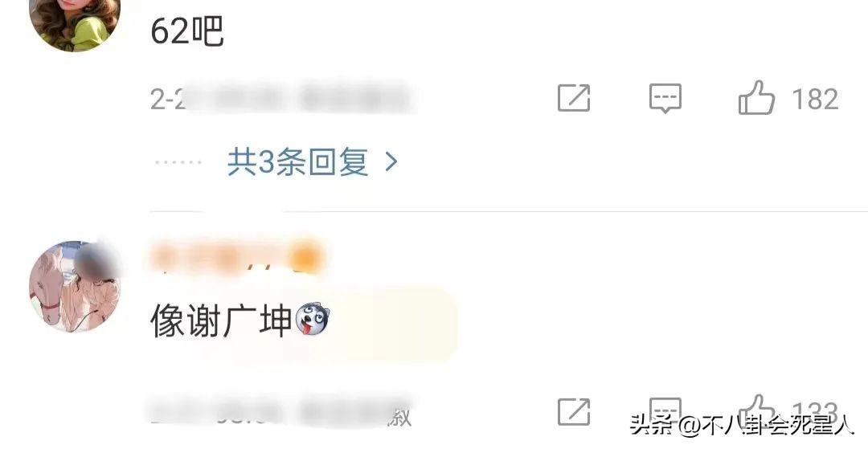Click the blurred timestamp under "62吧"

coord(280,99)
